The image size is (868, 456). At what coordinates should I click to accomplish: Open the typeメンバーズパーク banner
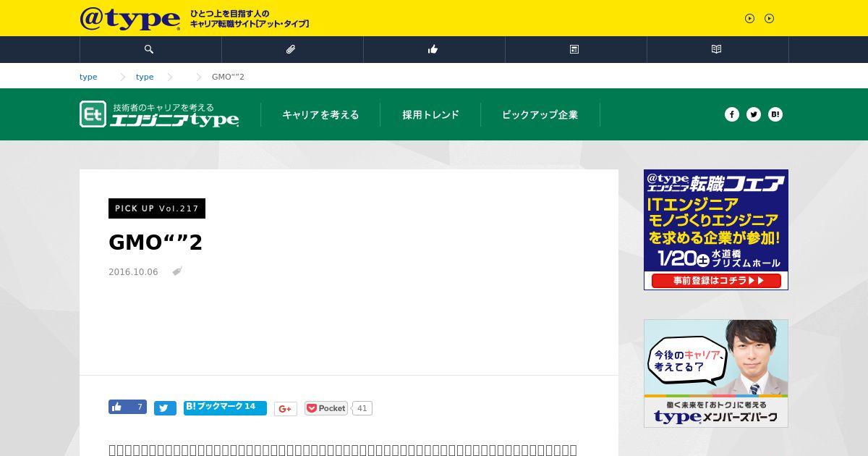click(716, 373)
